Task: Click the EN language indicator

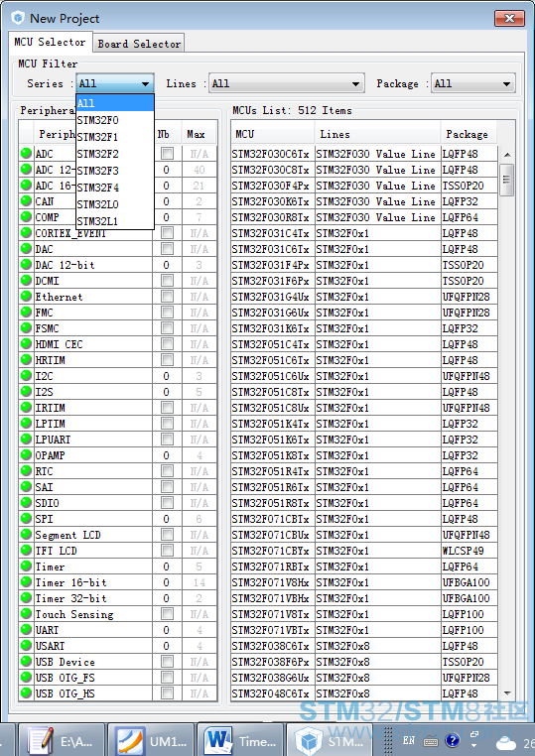Action: [x=409, y=740]
